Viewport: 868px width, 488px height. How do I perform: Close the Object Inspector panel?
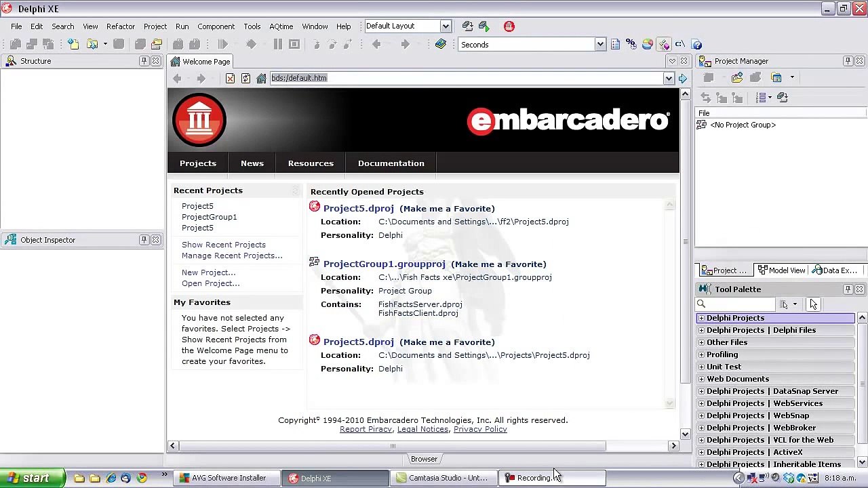[x=156, y=240]
